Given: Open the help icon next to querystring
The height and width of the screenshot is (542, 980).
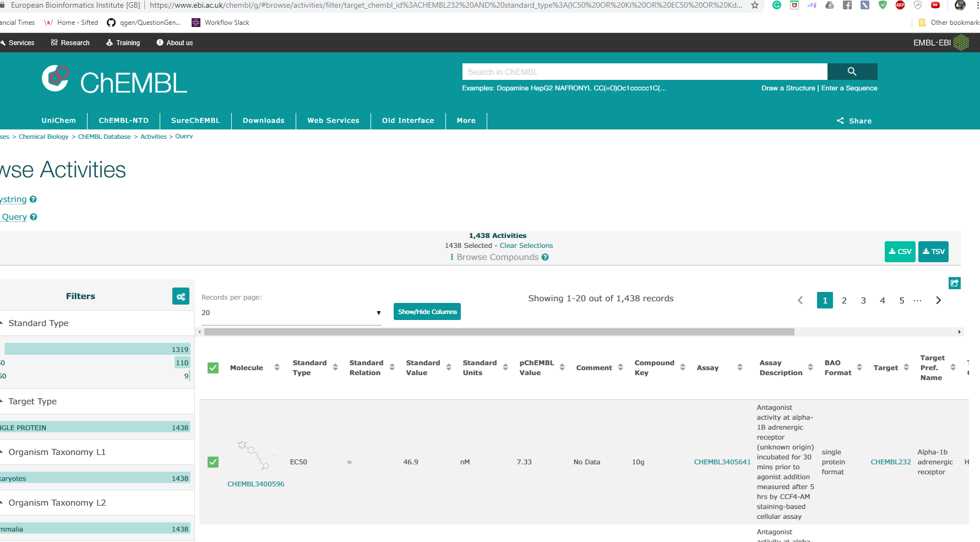Looking at the screenshot, I should pos(33,199).
